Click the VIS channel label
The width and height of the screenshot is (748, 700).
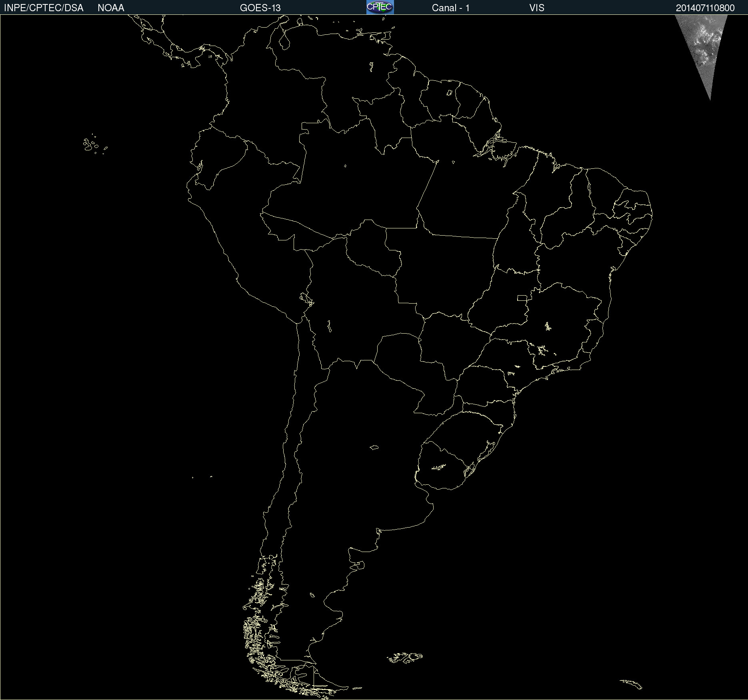(537, 8)
